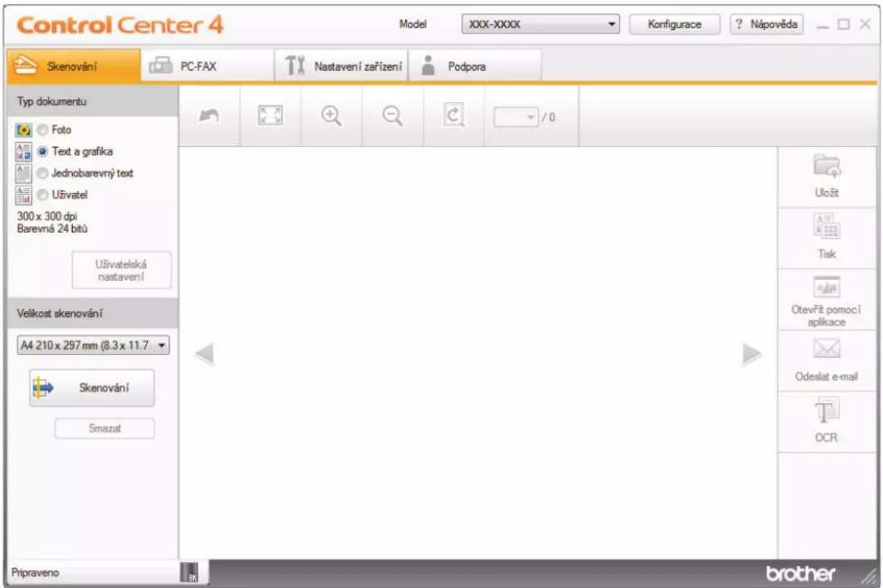Select the Text a grafika radio button
This screenshot has width=883, height=588.
pyautogui.click(x=43, y=151)
